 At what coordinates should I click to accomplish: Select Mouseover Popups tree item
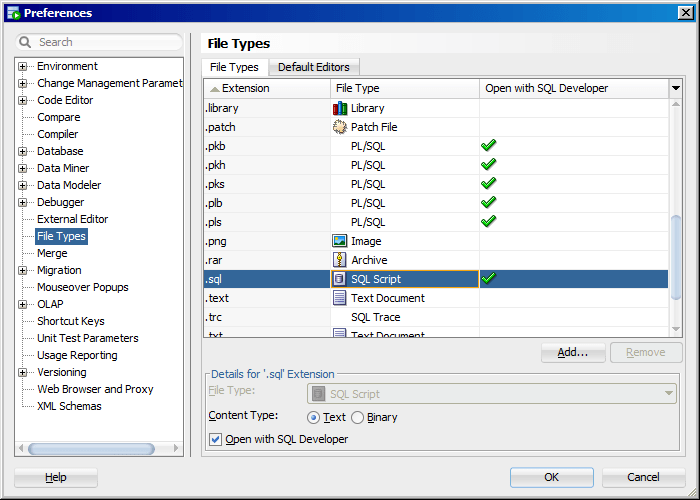coord(83,288)
